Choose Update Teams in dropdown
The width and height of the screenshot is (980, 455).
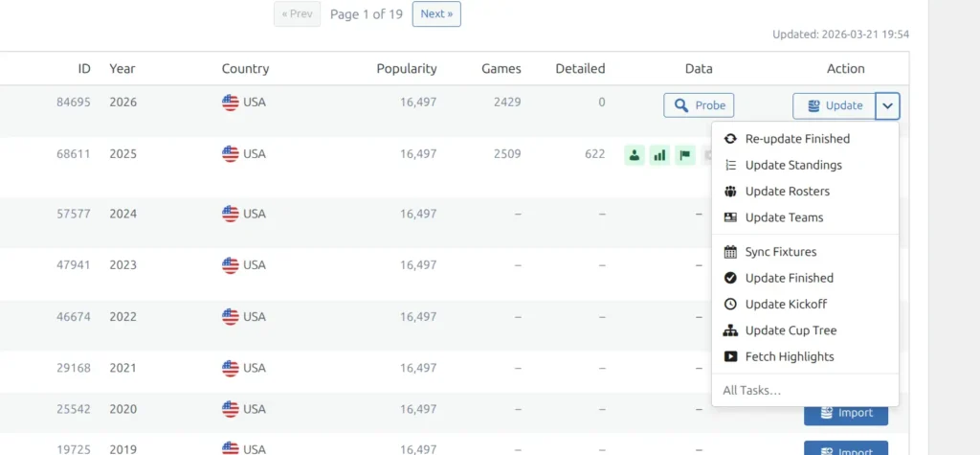805,217
